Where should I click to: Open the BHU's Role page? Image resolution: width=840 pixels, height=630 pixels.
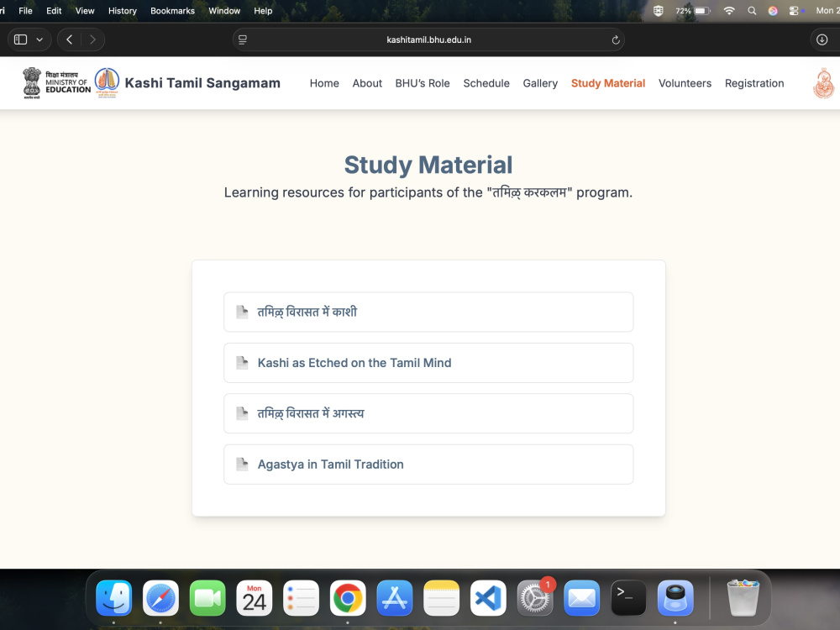coord(423,83)
